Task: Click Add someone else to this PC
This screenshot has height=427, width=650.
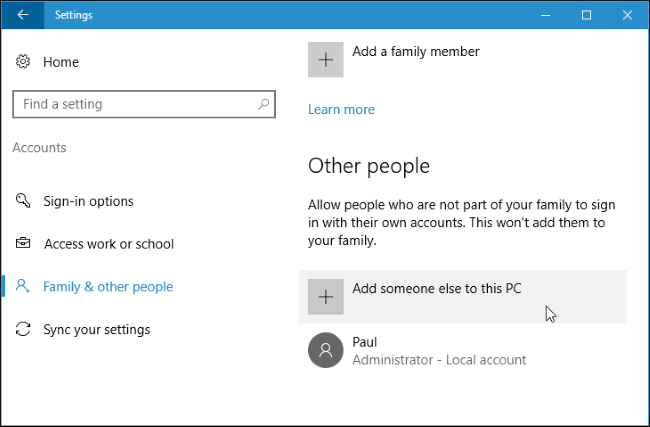Action: 436,289
